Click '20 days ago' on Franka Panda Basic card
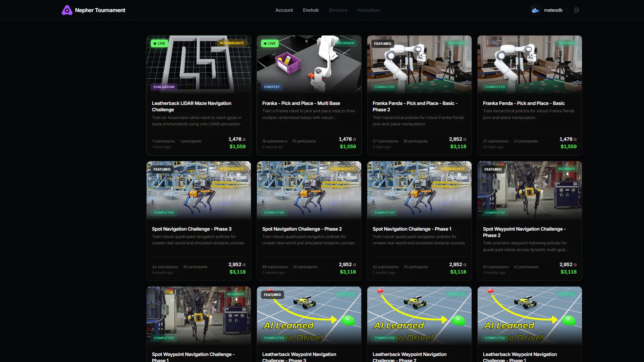Image resolution: width=644 pixels, height=362 pixels. coord(493,147)
